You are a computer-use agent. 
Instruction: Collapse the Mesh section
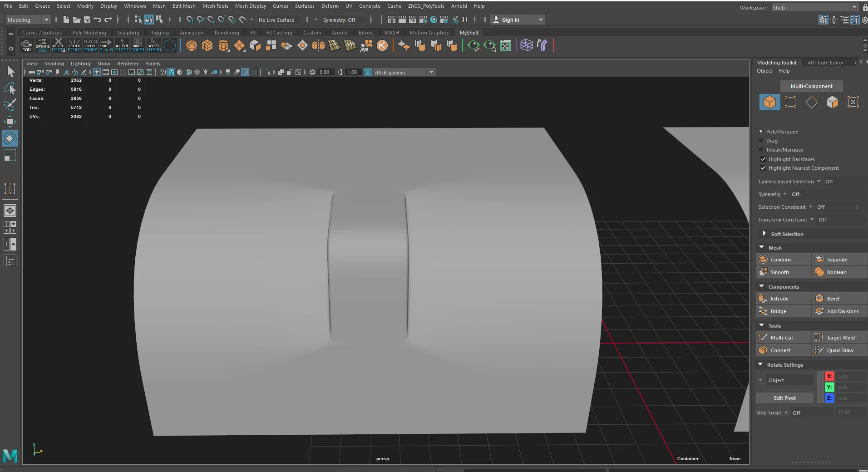pos(761,247)
